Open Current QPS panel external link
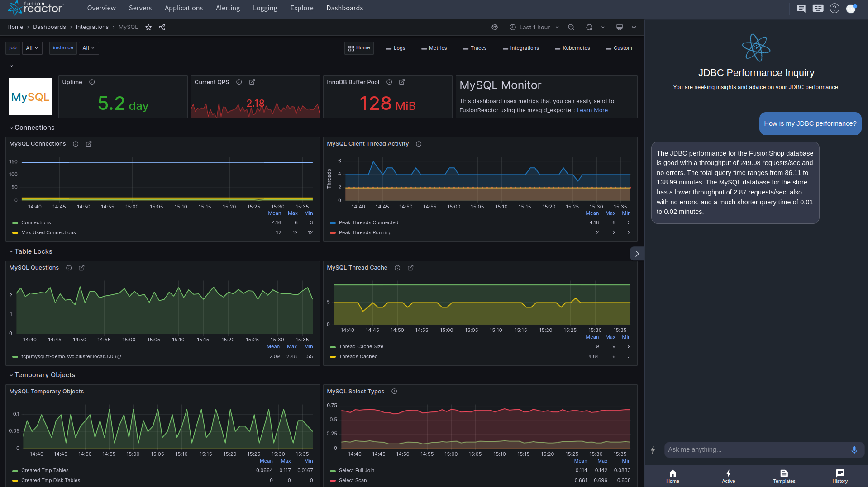 [252, 82]
